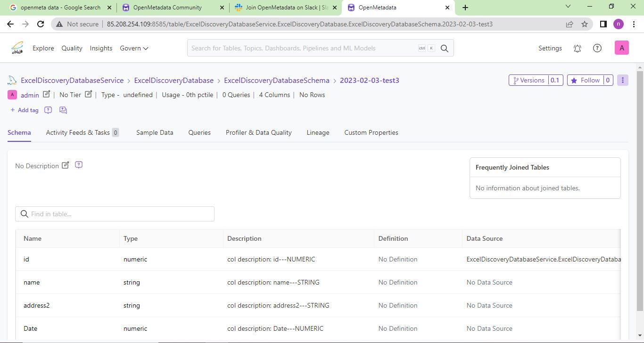The height and width of the screenshot is (343, 644).
Task: Open the Custom Properties tab
Action: pos(371,132)
